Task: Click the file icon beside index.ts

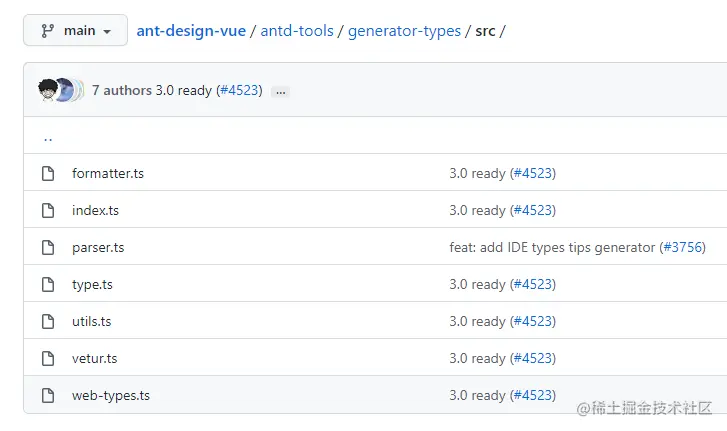Action: click(48, 210)
